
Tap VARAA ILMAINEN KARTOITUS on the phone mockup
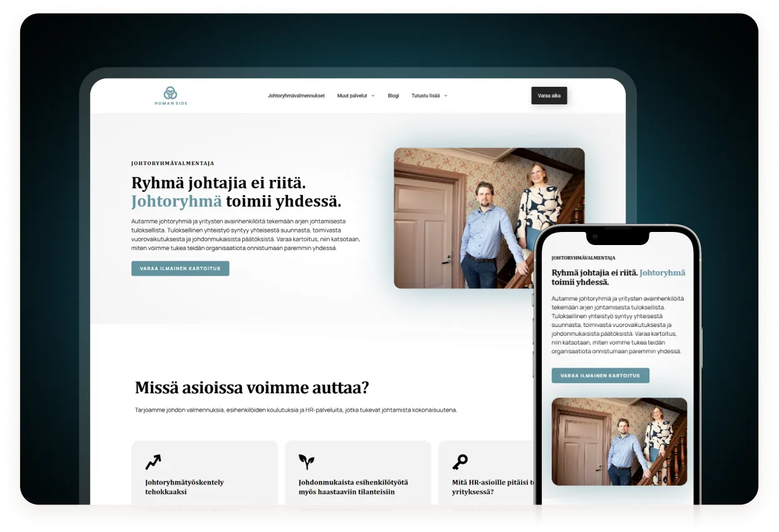click(x=600, y=375)
